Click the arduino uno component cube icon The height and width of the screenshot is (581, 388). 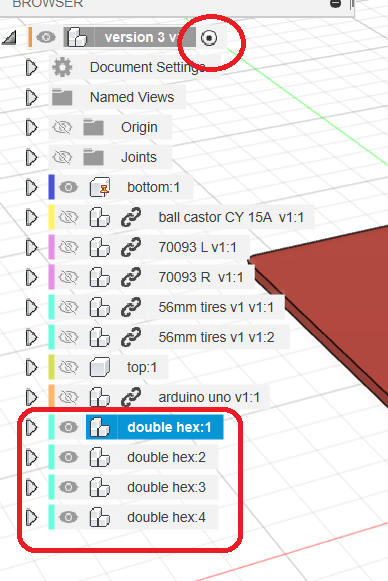pyautogui.click(x=100, y=397)
